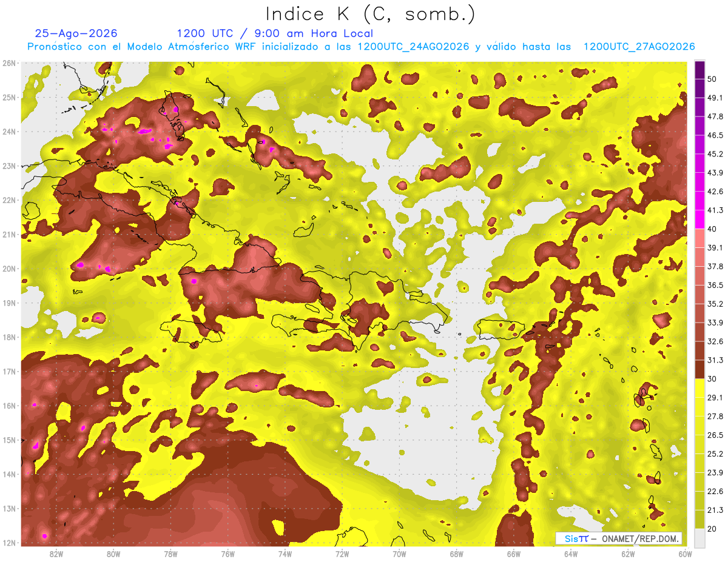Click the legend value "36.5"
Viewport: 728px width, 562px height.
click(x=715, y=285)
